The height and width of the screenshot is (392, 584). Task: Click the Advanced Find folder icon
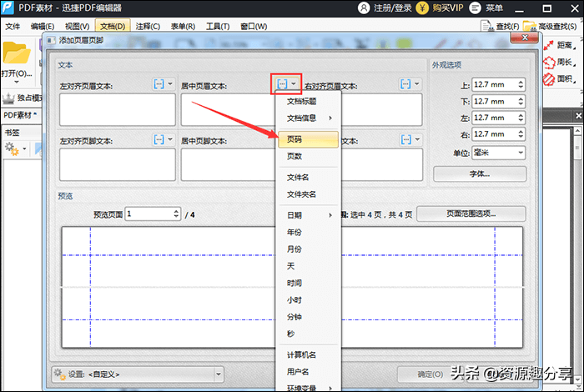529,26
